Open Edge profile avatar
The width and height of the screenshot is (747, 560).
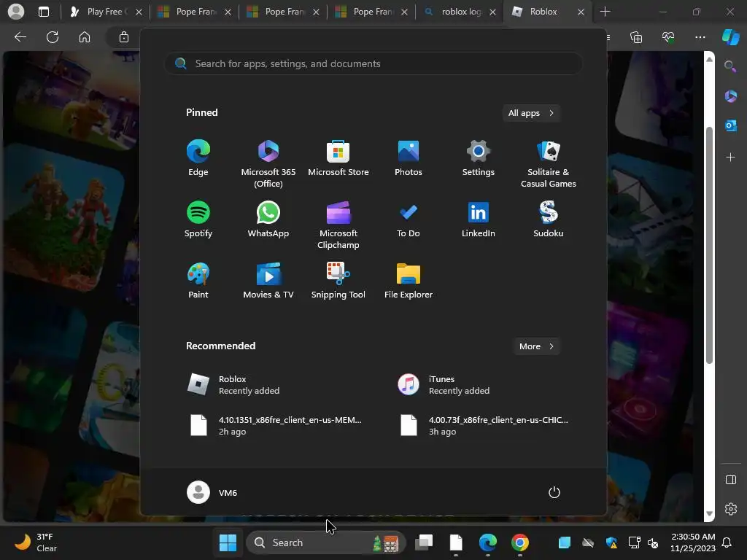click(16, 12)
